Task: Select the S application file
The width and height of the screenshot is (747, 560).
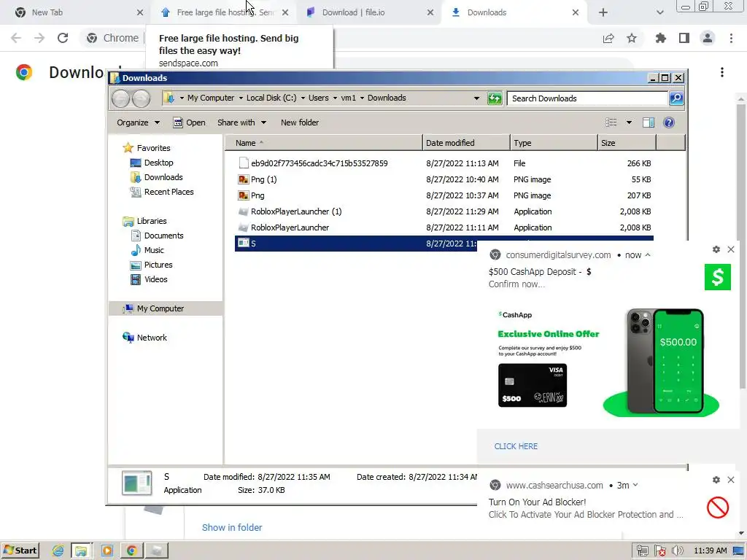Action: [x=356, y=244]
